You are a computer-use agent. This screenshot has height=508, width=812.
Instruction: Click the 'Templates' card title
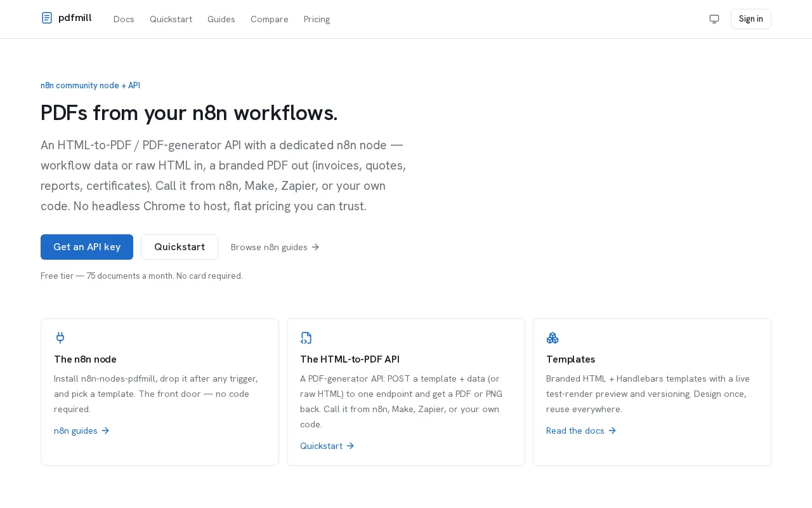tap(570, 359)
